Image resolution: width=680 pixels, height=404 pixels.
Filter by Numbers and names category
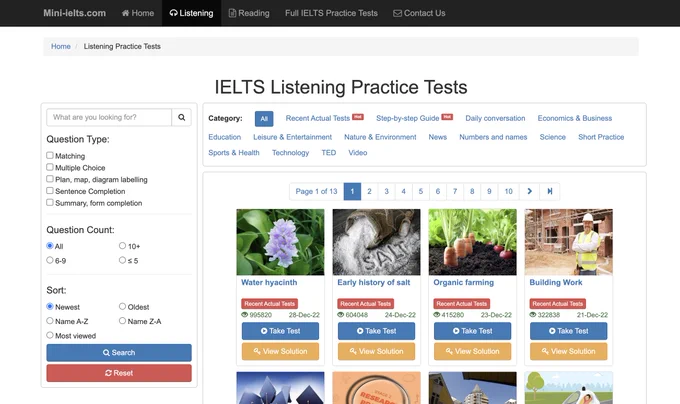[x=493, y=137]
